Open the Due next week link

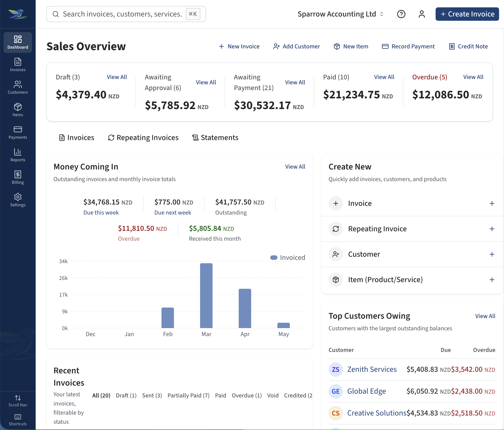(x=173, y=213)
